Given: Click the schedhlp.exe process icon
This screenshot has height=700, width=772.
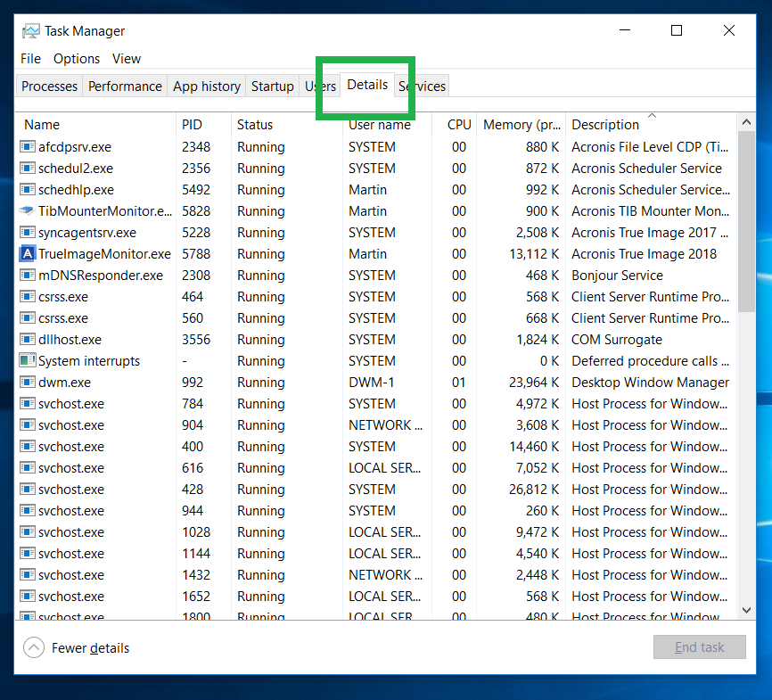Looking at the screenshot, I should coord(27,189).
